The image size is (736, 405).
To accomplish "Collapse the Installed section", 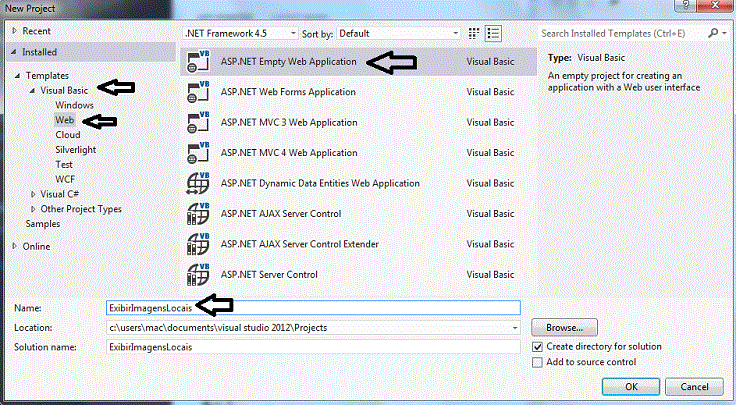I will tap(14, 52).
